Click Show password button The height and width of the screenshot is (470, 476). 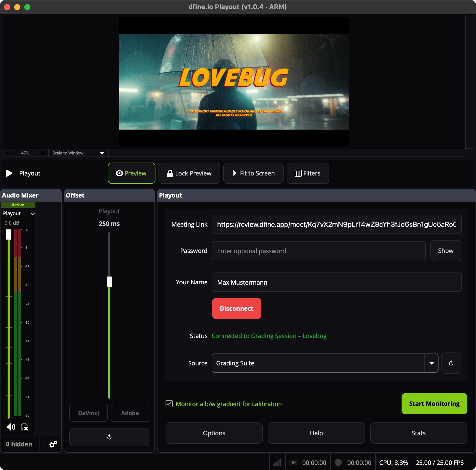pyautogui.click(x=446, y=251)
